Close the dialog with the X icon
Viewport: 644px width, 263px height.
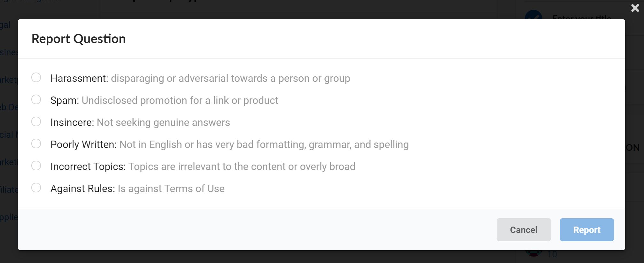click(635, 8)
